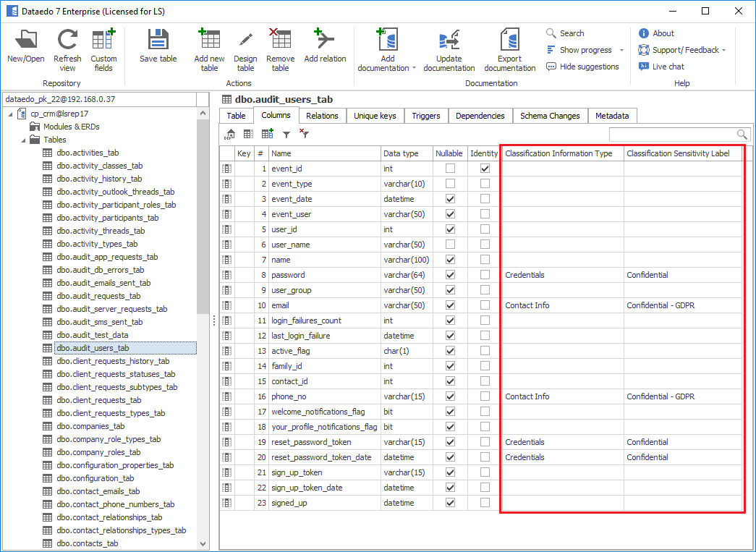Toggle Nullable checkbox for event_id row
The width and height of the screenshot is (756, 552).
point(450,169)
